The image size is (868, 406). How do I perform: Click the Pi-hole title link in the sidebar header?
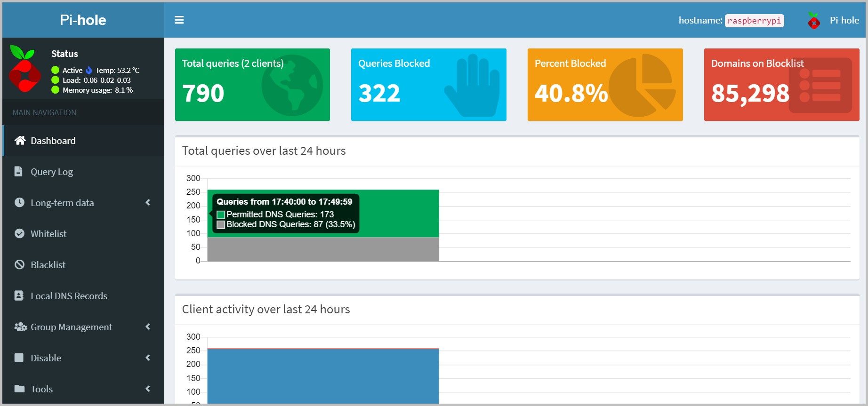click(83, 20)
